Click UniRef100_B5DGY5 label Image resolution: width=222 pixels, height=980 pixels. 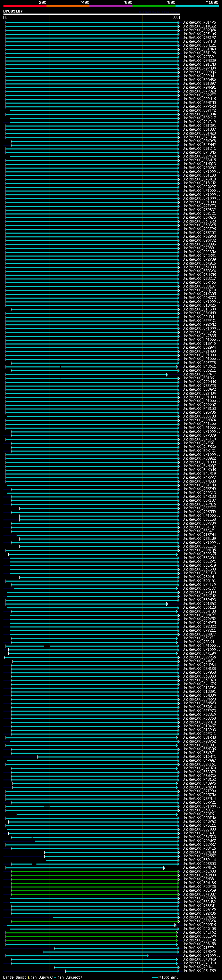coord(199,225)
